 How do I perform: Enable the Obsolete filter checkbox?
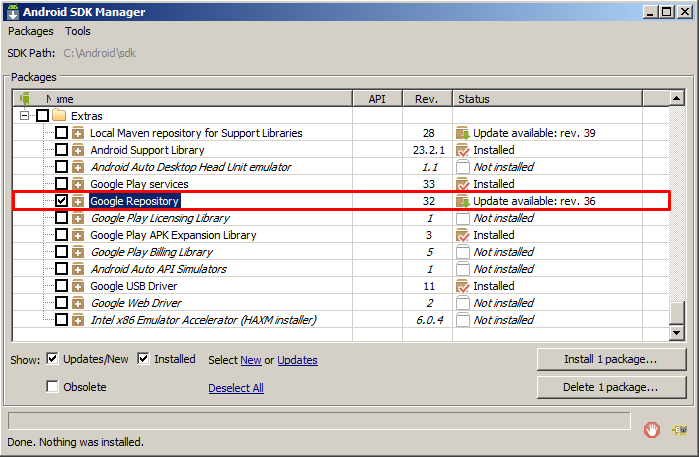(52, 386)
